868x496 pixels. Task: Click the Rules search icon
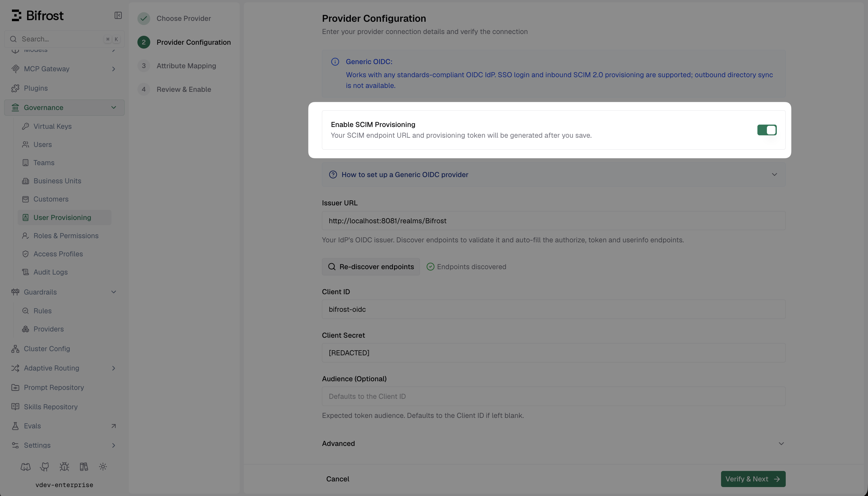[26, 311]
